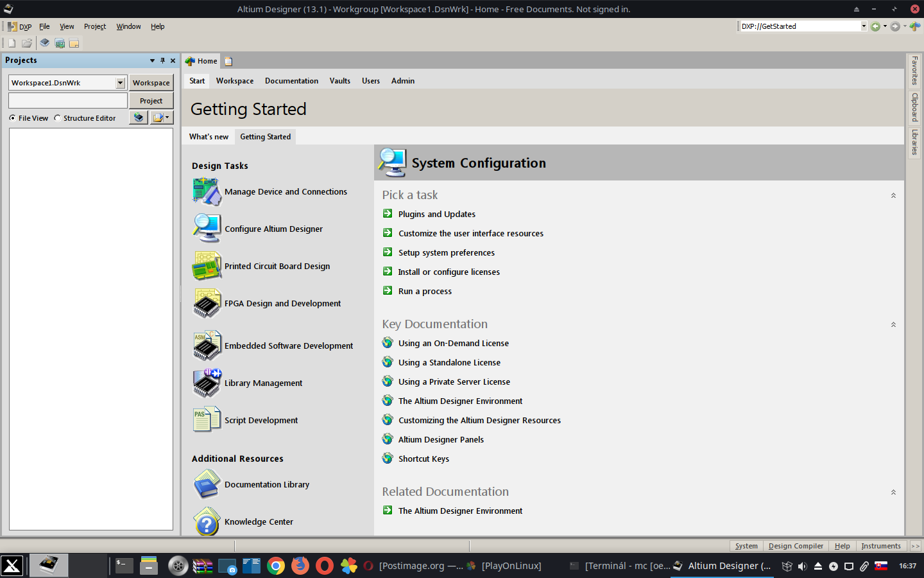Switch to the Vaults tab
This screenshot has height=578, width=924.
pos(340,81)
